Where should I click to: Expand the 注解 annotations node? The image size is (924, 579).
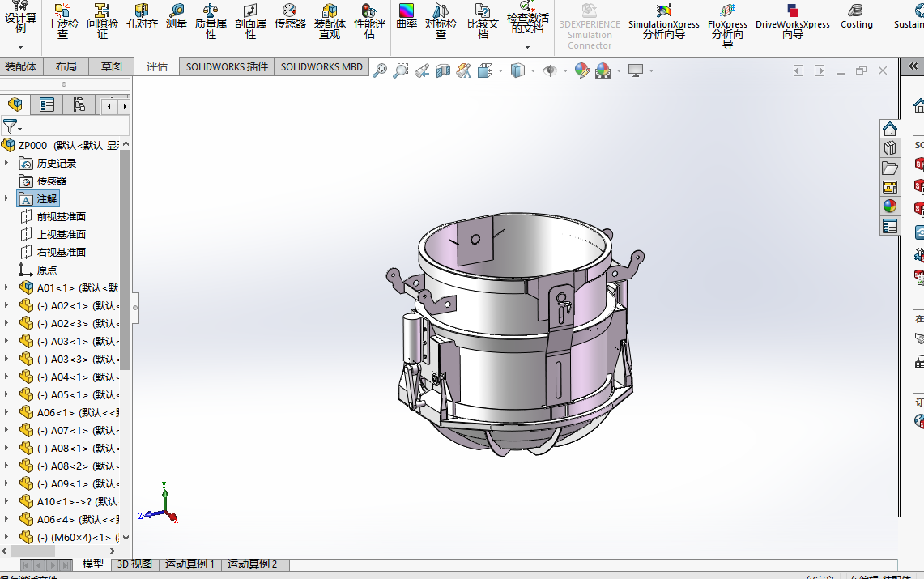[x=6, y=198]
